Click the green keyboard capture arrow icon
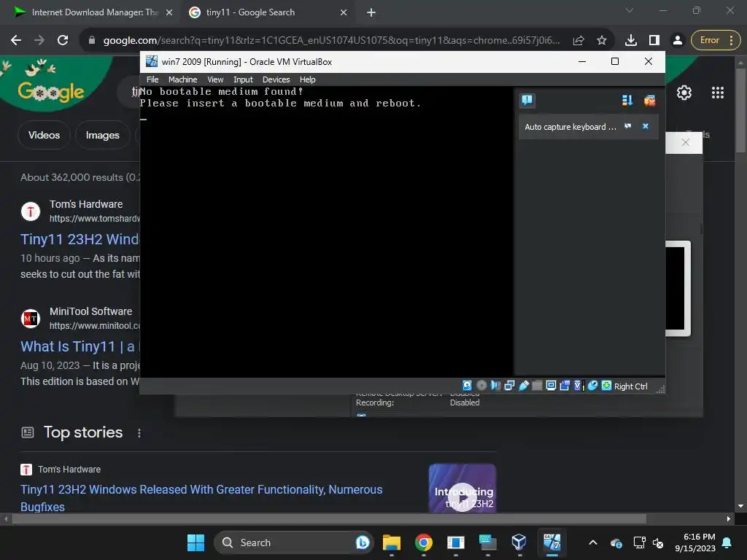The height and width of the screenshot is (560, 747). click(x=606, y=385)
